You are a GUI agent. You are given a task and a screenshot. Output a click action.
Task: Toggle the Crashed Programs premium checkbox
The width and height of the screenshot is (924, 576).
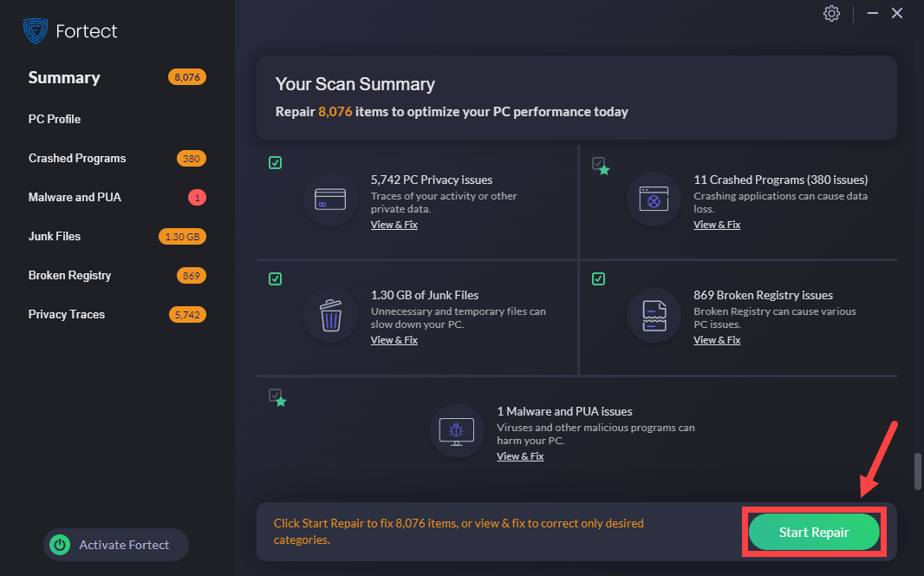598,163
